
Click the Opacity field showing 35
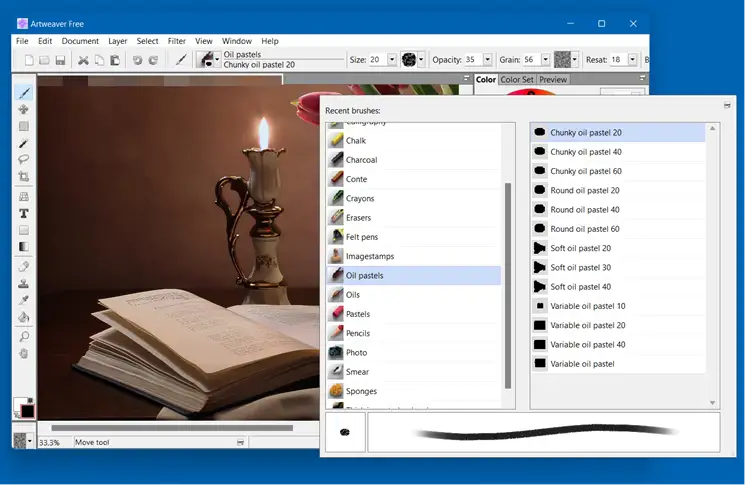click(473, 59)
